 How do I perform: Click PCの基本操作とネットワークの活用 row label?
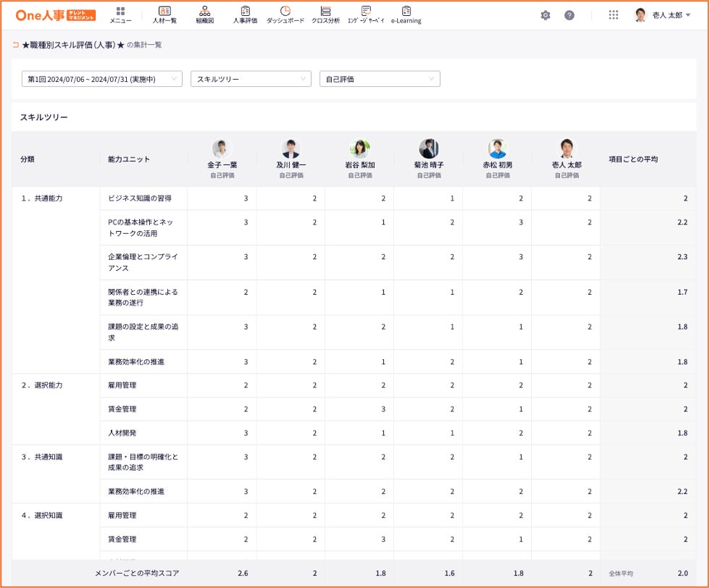(141, 227)
